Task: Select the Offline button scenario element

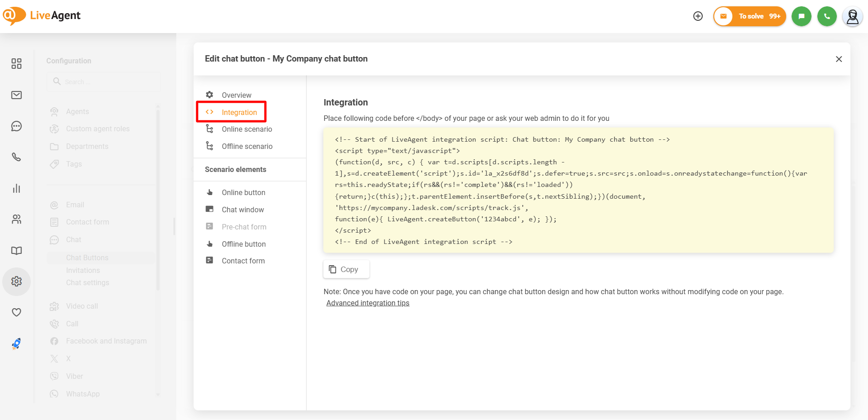Action: 244,244
